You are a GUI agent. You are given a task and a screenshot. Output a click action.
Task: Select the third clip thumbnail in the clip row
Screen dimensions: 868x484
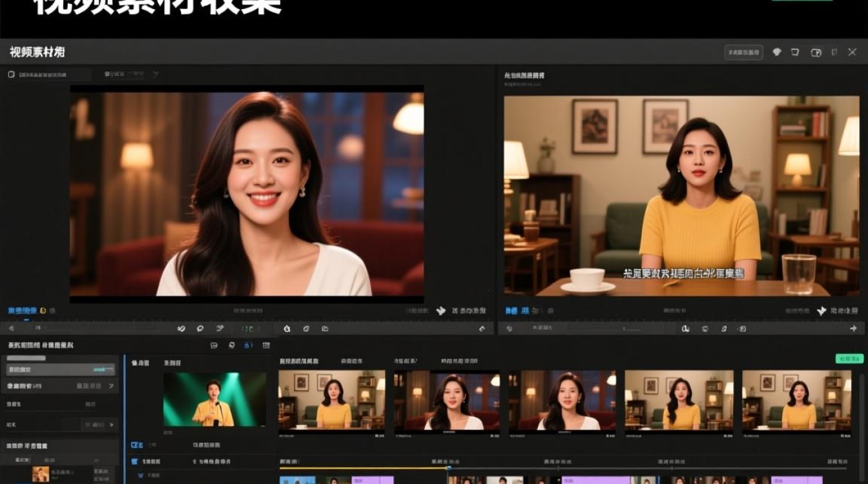[x=563, y=400]
